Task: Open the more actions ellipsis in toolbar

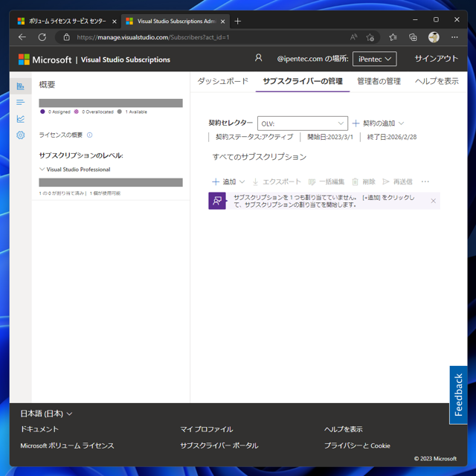Action: tap(425, 181)
